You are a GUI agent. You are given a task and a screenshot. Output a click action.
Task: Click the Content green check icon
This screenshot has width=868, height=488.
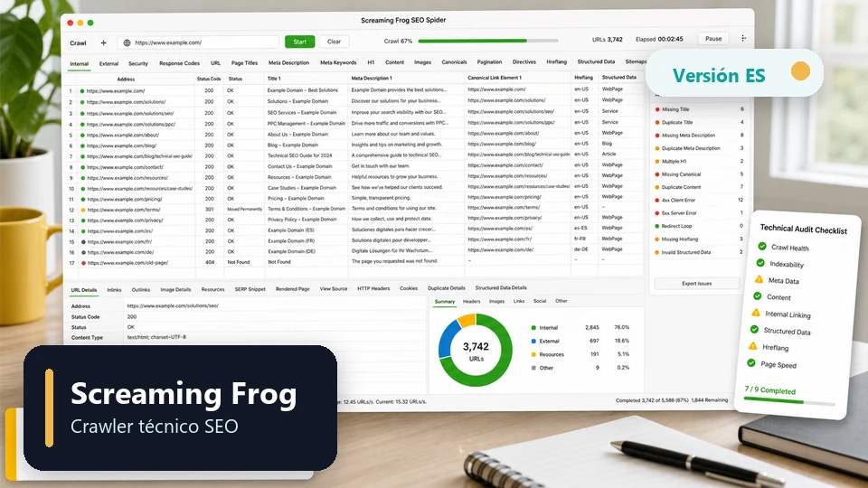(x=758, y=296)
